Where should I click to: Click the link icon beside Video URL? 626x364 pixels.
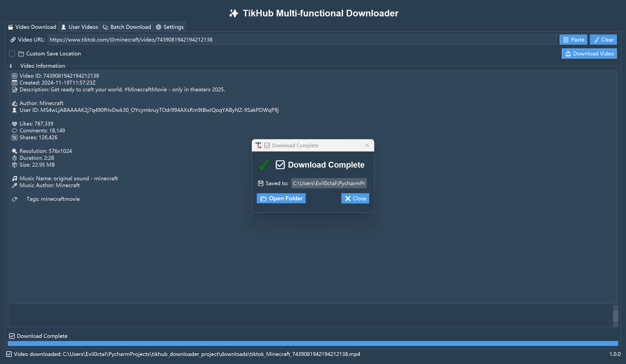point(13,40)
